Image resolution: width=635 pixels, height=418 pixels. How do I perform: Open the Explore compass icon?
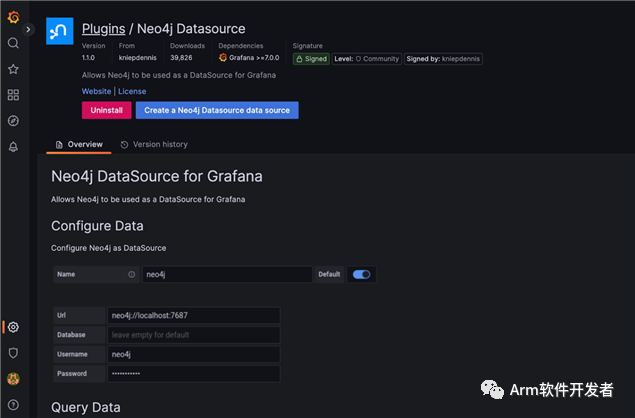tap(13, 121)
